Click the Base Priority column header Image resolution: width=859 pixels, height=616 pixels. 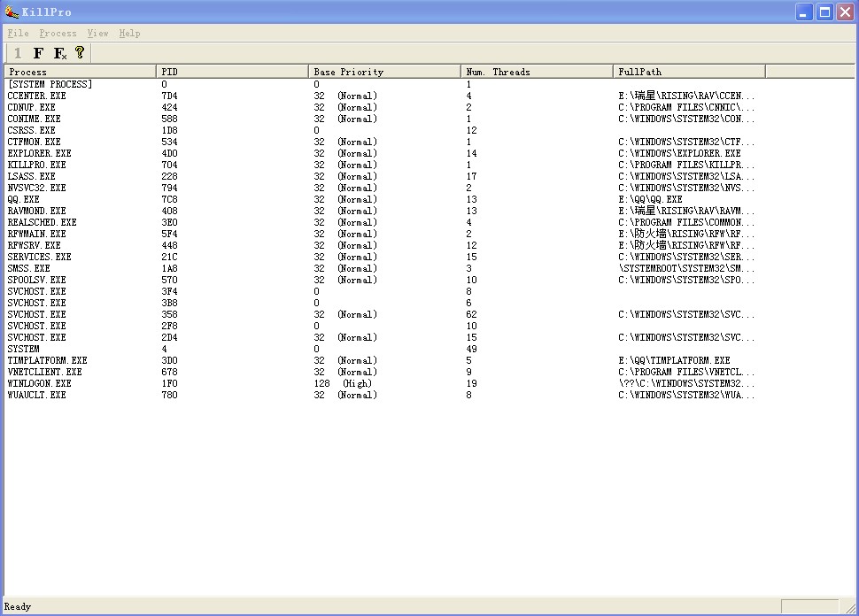point(384,72)
